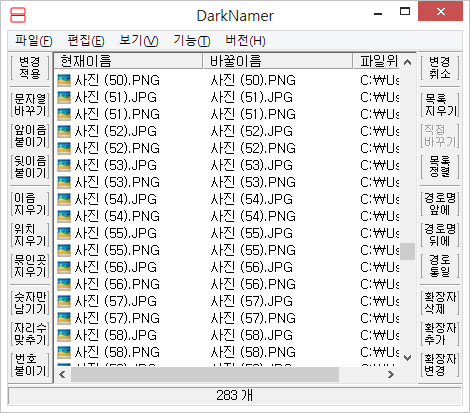The height and width of the screenshot is (413, 470).
Task: Click new name cell 사진 (52).PNG
Action: pos(253,148)
